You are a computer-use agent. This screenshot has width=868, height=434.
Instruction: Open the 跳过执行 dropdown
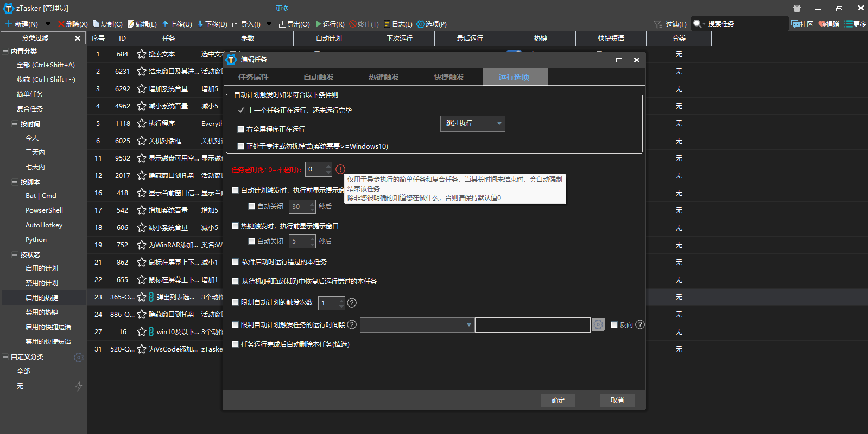click(x=472, y=124)
